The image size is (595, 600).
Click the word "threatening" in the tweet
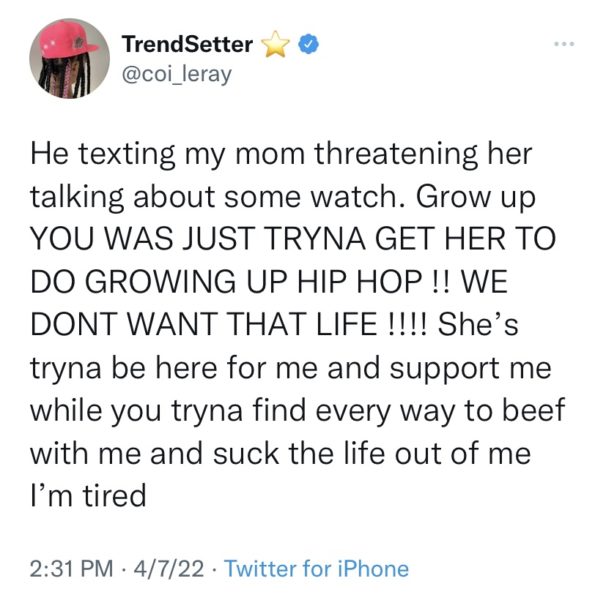coord(396,155)
